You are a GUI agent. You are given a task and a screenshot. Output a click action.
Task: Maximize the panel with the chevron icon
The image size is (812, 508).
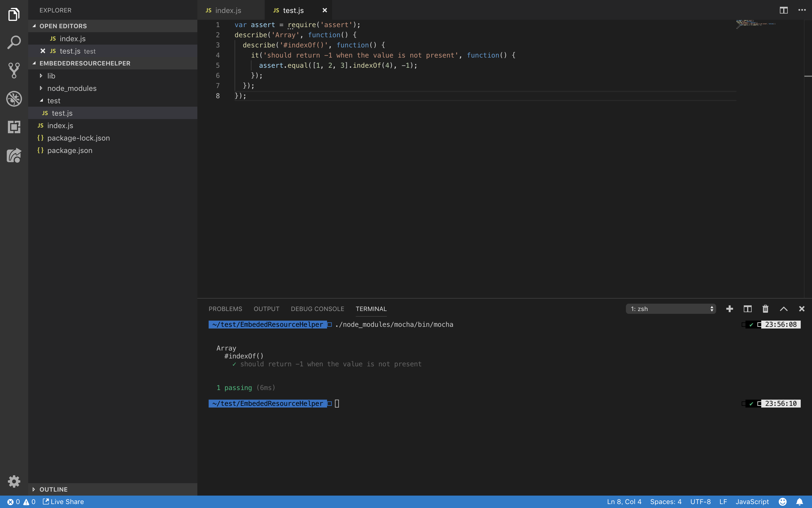coord(784,309)
